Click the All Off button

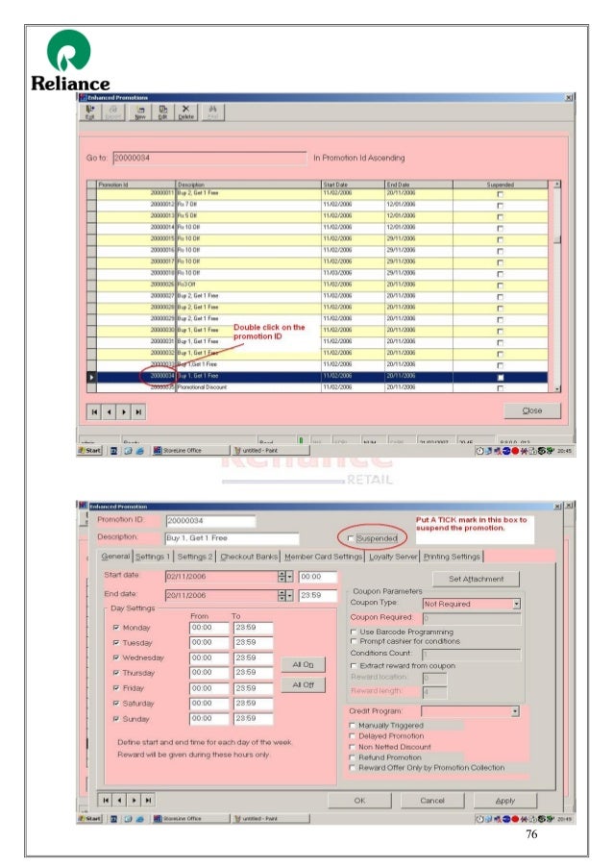click(x=304, y=684)
